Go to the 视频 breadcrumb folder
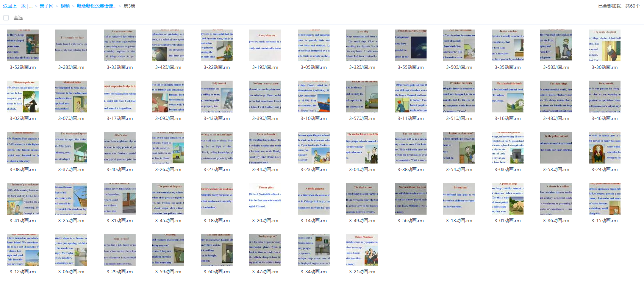 point(65,6)
